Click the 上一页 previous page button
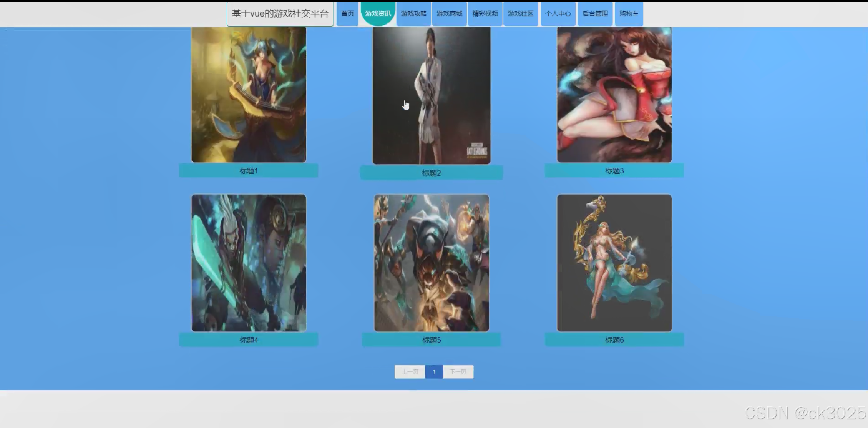Viewport: 868px width, 428px height. point(410,372)
